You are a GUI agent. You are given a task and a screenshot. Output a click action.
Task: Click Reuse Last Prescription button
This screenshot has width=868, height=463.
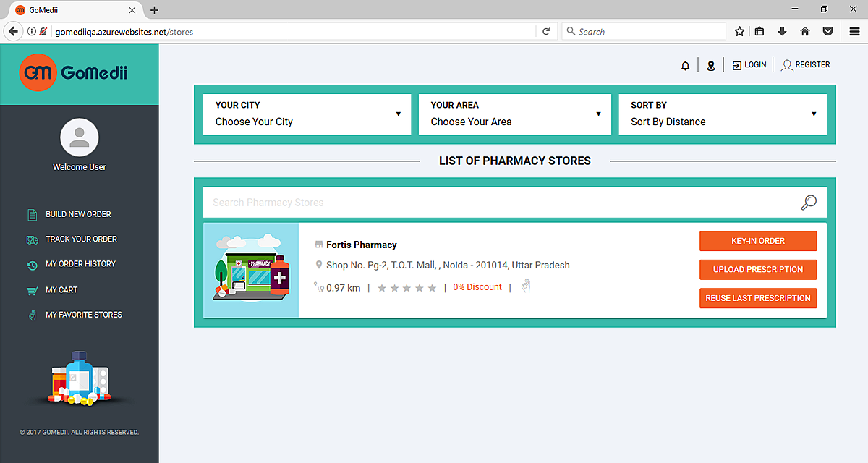click(x=758, y=298)
